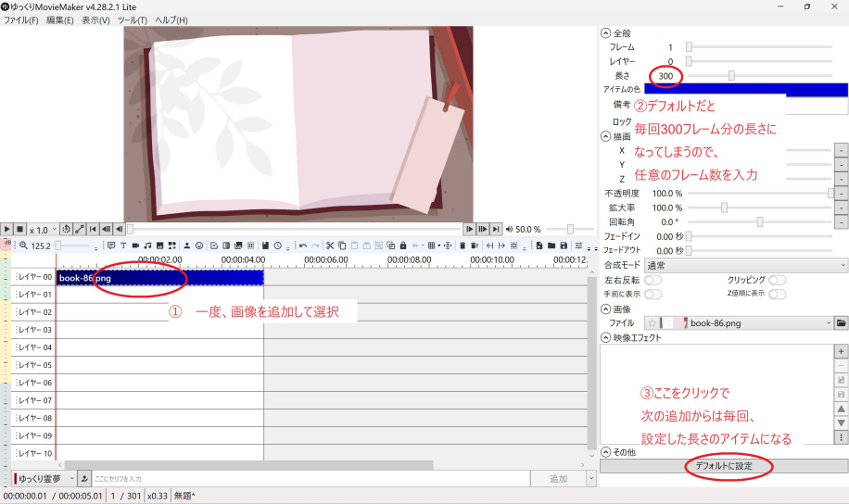
Task: Click the voice settings icon beside ゆっくり霊夢
Action: (84, 479)
